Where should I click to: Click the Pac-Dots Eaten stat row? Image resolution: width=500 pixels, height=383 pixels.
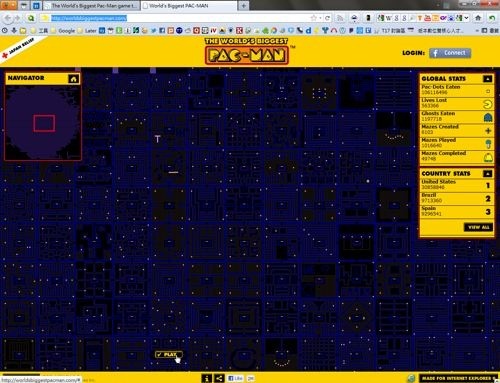point(456,90)
